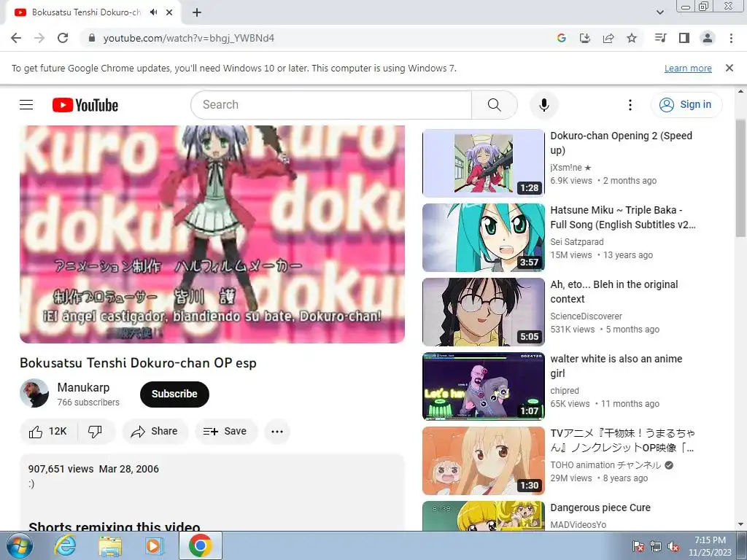Open Dangerous piece Cure title
This screenshot has width=747, height=560.
pyautogui.click(x=600, y=507)
